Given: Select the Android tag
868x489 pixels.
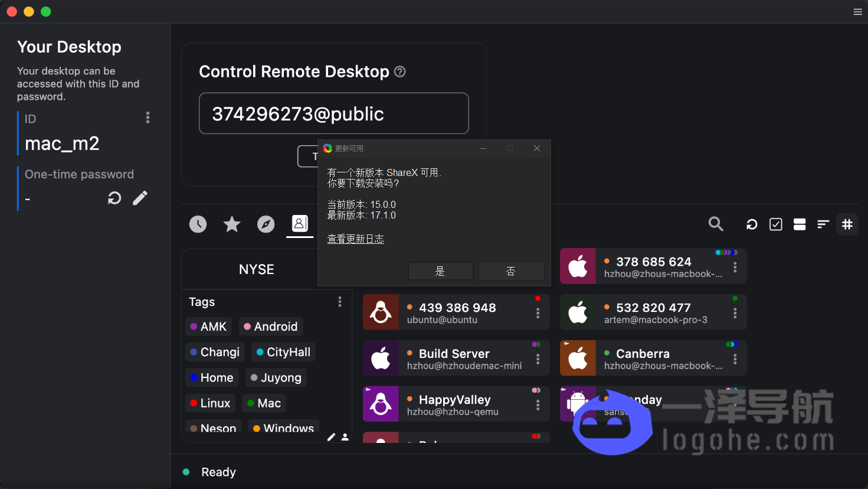Looking at the screenshot, I should (271, 327).
